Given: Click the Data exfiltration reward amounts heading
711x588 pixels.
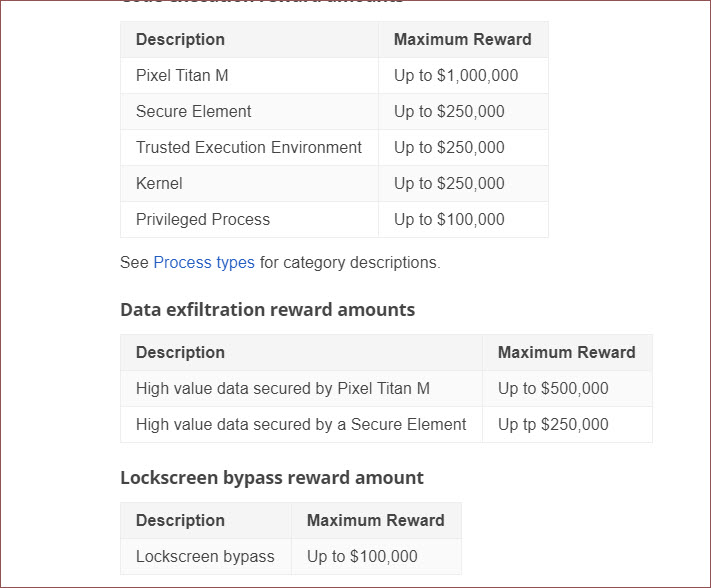Looking at the screenshot, I should tap(267, 310).
